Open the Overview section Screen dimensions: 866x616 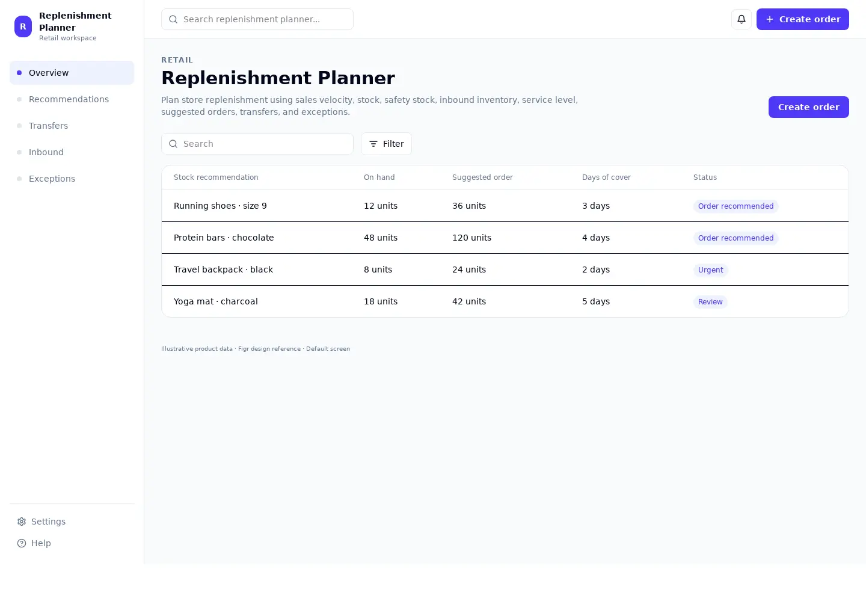tap(72, 73)
